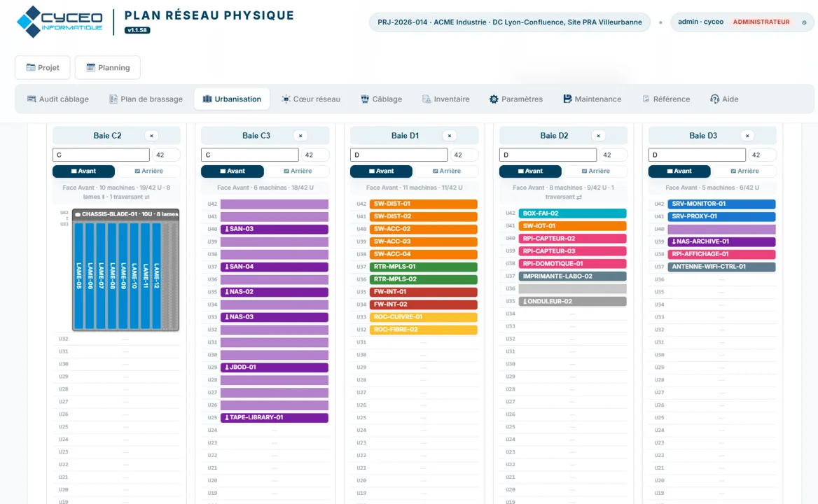Click the CHASSIS-BLADE-01 chassis header
Viewport: 818px width, 504px height.
tap(126, 214)
